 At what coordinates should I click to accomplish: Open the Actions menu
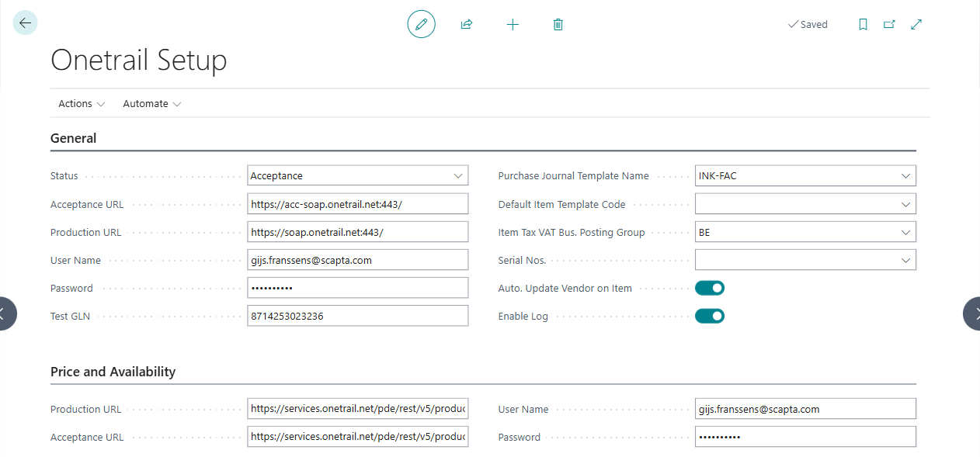coord(82,103)
